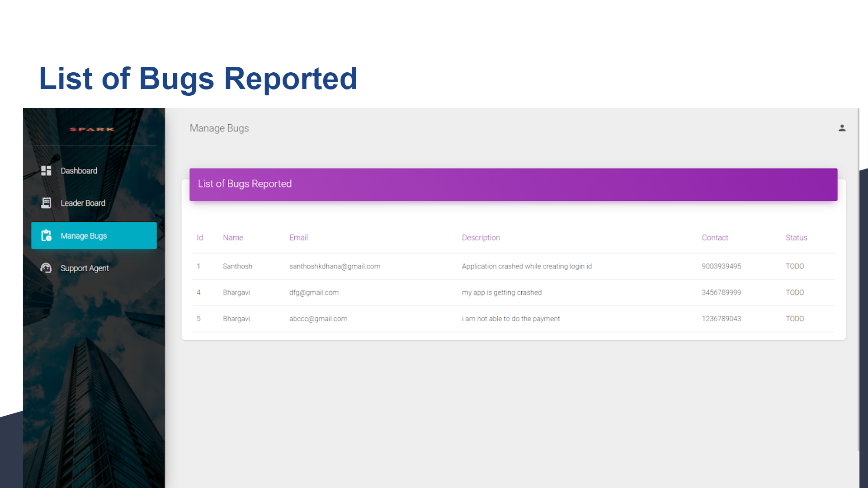Click the Status column header
Image resolution: width=868 pixels, height=488 pixels.
point(796,238)
